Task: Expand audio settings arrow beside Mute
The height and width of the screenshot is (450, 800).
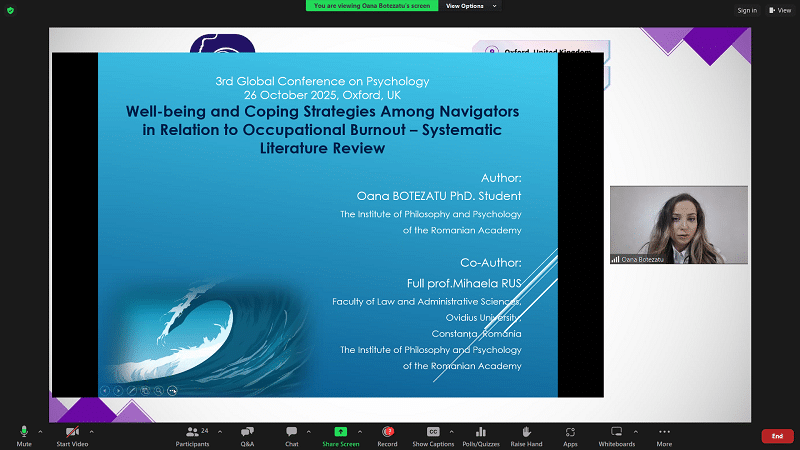Action: 40,431
